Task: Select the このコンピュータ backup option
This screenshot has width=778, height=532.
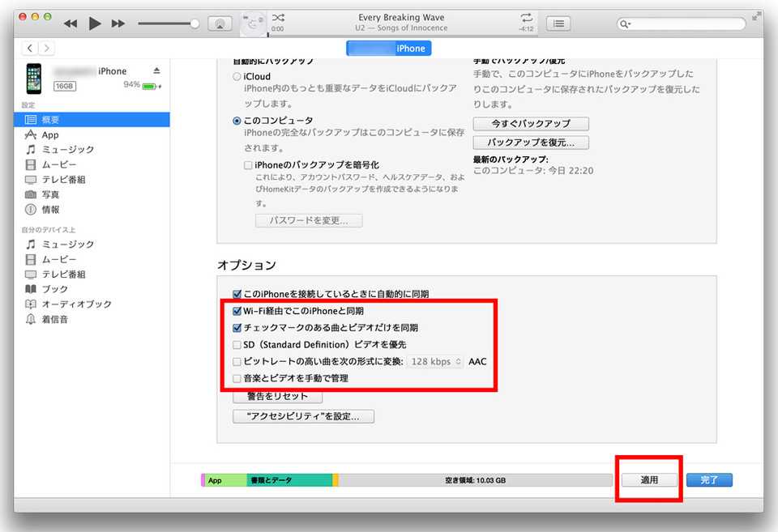Action: 237,121
